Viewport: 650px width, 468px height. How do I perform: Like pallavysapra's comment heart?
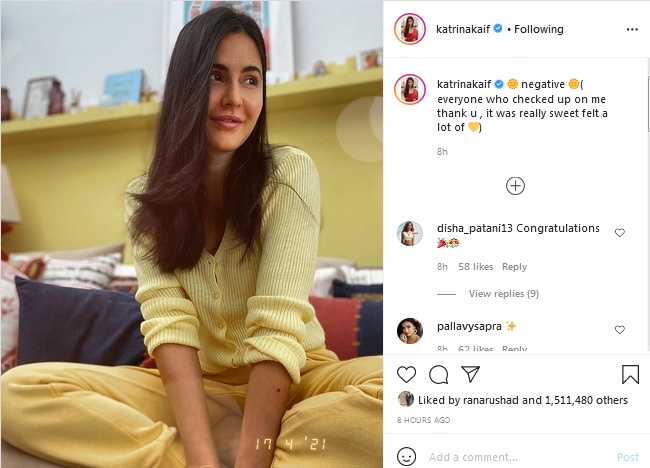click(x=620, y=330)
